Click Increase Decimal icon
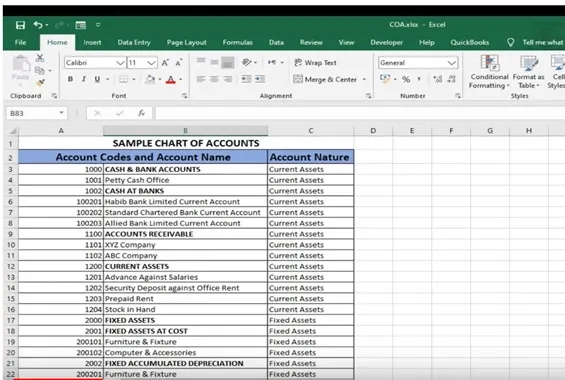 click(437, 79)
